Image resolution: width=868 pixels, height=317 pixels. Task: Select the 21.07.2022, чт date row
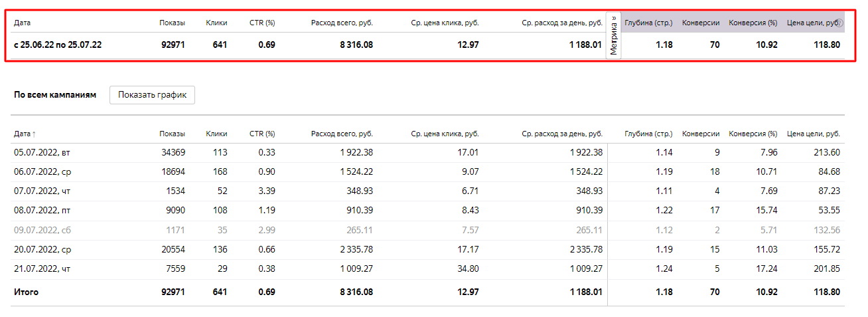click(x=427, y=268)
